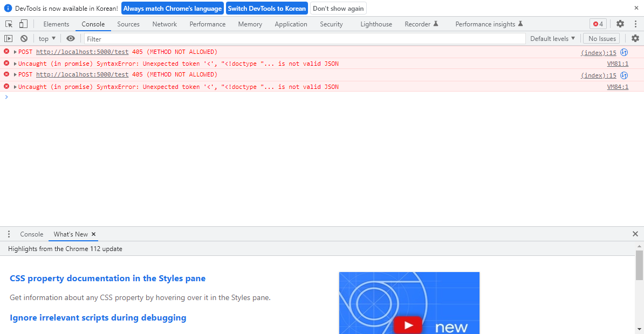Click the info icon in the language banner
Screen dimensions: 644x334
tap(8, 8)
